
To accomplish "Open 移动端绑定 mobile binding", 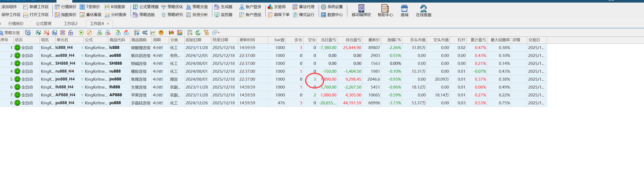I will coord(361,11).
